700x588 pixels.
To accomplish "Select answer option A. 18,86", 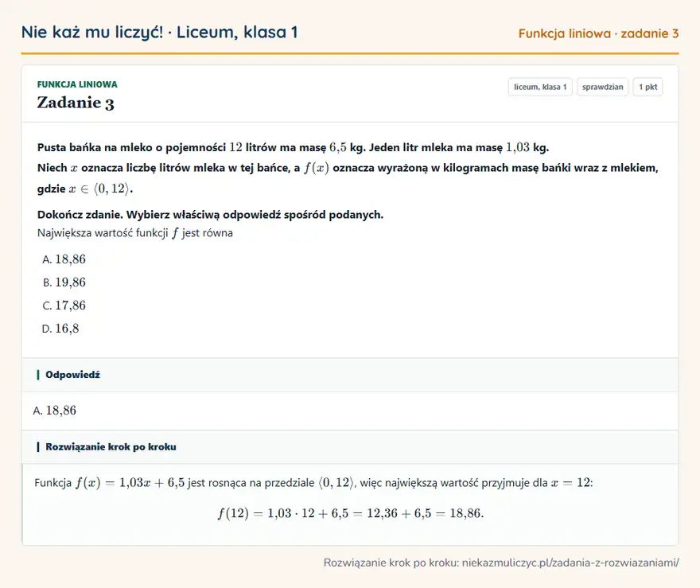I will coord(64,259).
